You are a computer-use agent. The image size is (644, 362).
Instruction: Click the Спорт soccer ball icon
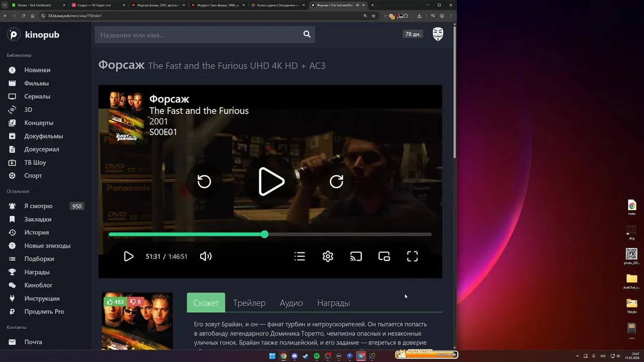coord(13,175)
